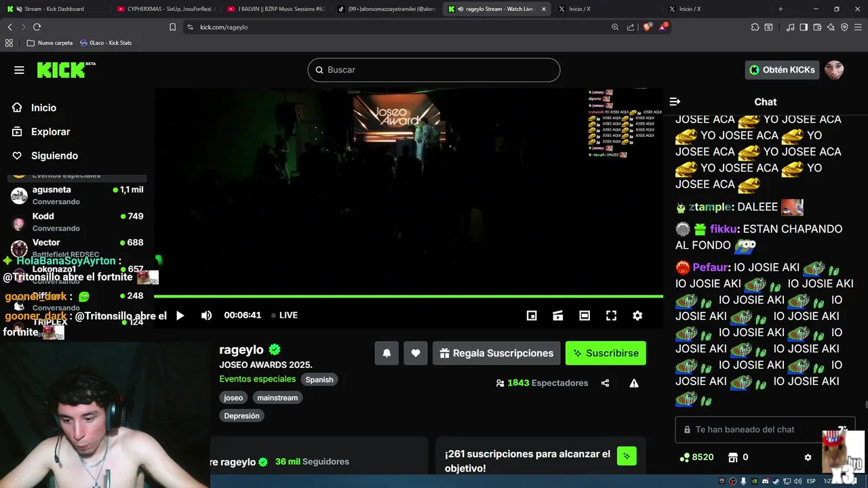Toggle the browser sidebar panel
Viewport: 868px width, 488px height.
[x=804, y=27]
